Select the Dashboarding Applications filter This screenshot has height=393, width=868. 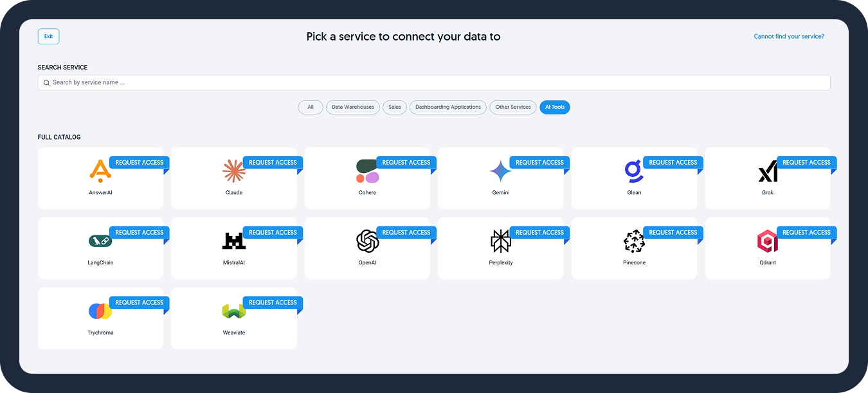[x=448, y=107]
